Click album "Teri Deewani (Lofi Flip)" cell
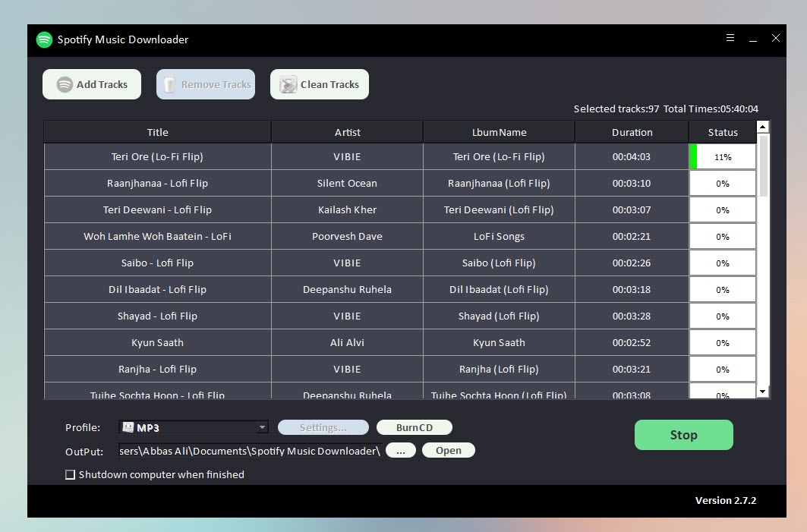Screen dimensions: 807x532 point(500,210)
